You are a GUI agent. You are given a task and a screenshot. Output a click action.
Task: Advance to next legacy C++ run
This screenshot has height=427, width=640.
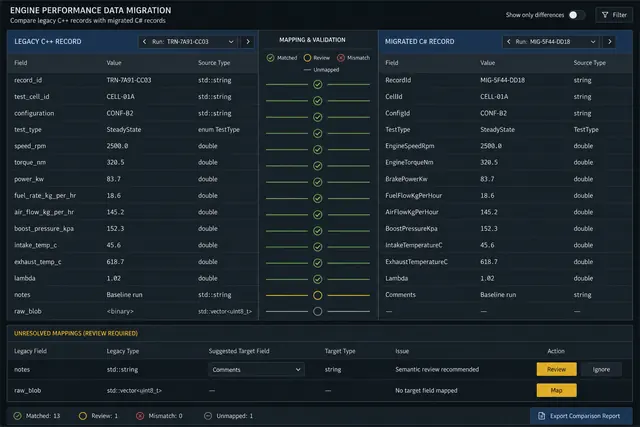(x=247, y=42)
